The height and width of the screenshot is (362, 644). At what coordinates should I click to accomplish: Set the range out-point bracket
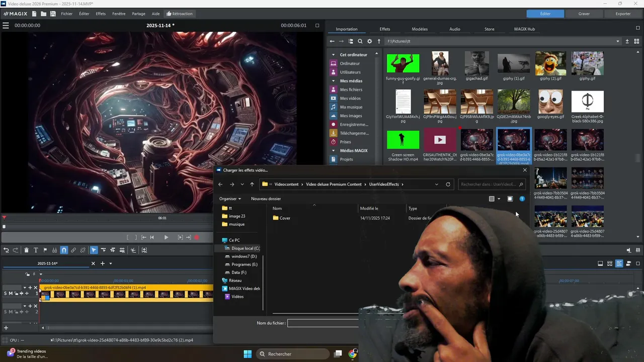pos(135,237)
